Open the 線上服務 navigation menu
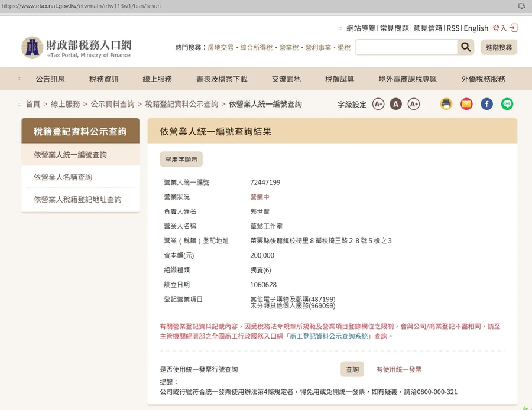Viewport: 532px width, 410px height. pyautogui.click(x=157, y=79)
